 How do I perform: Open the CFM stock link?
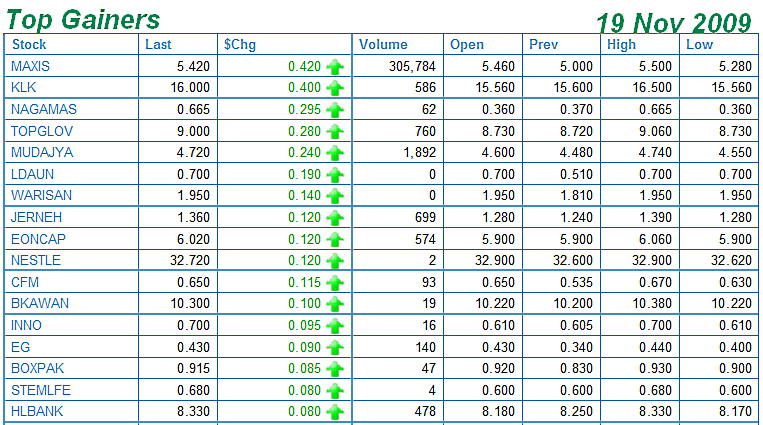pyautogui.click(x=25, y=282)
